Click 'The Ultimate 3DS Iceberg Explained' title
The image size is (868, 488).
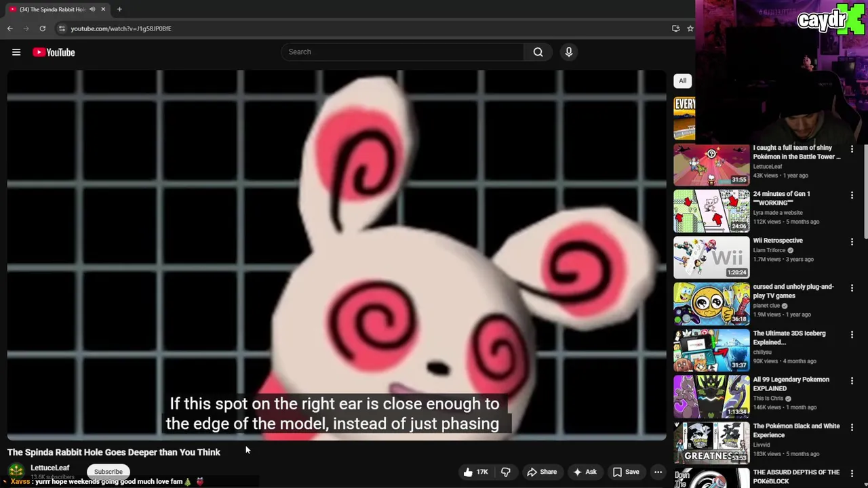[789, 338]
